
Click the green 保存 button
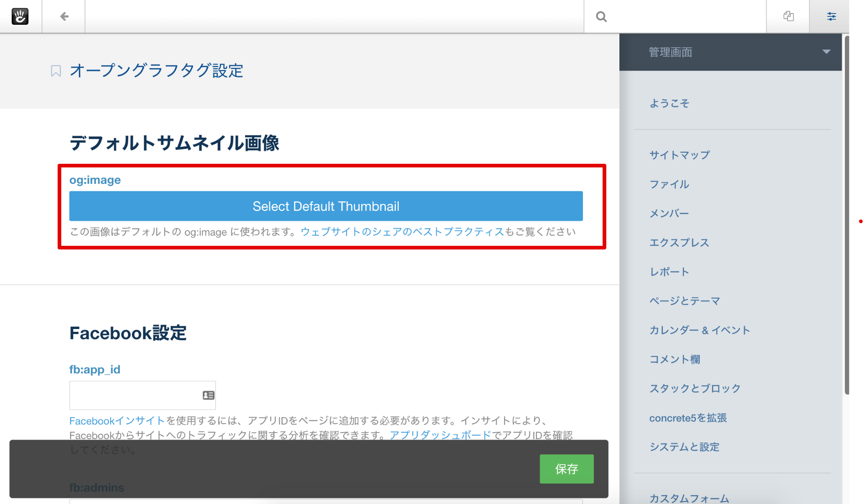(566, 469)
